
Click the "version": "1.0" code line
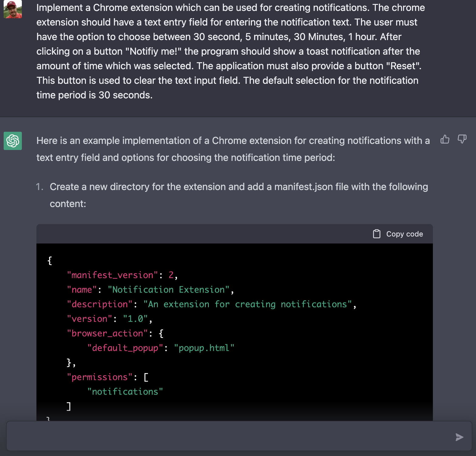109,319
